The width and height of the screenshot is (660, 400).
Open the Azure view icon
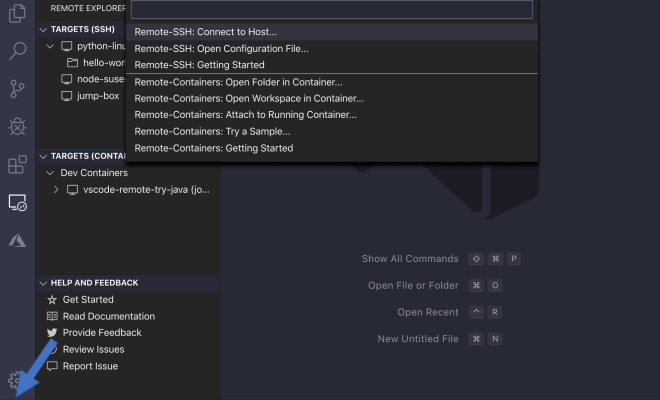[17, 241]
